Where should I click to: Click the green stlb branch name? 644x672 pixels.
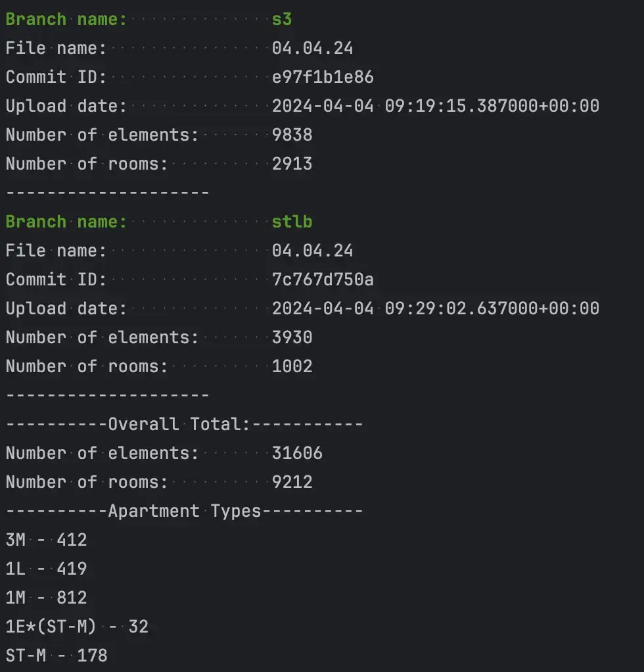(x=292, y=222)
